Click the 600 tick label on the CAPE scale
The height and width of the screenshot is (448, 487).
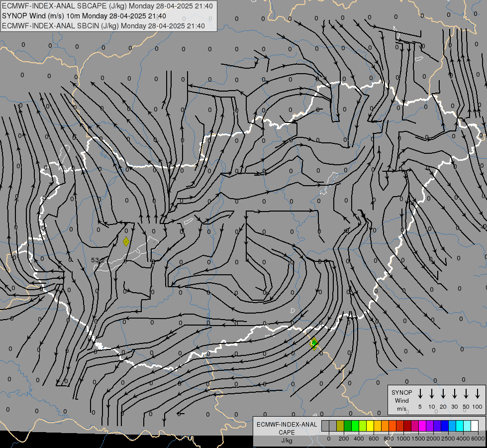tap(374, 439)
